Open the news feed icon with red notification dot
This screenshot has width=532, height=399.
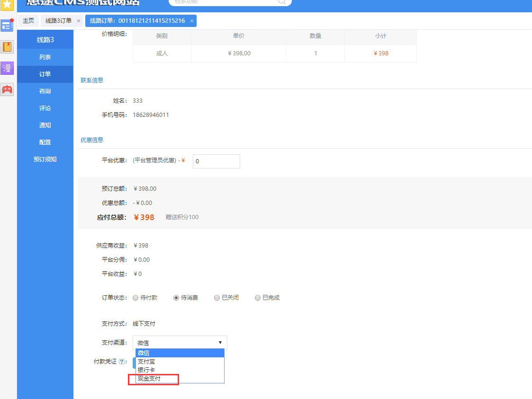7,25
